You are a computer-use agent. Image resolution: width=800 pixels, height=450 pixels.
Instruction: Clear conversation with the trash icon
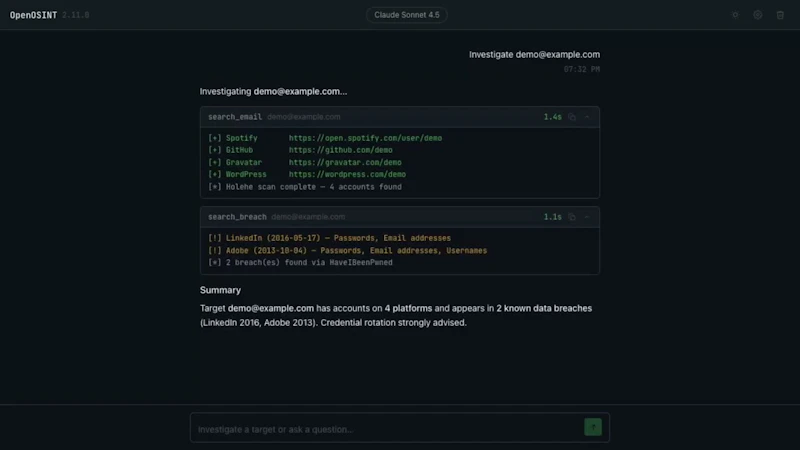(780, 15)
